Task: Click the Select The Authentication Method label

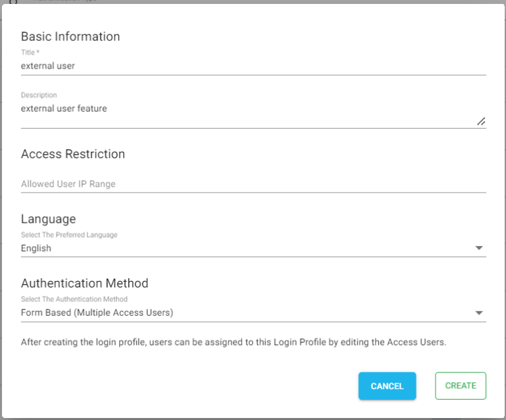Action: click(x=74, y=299)
